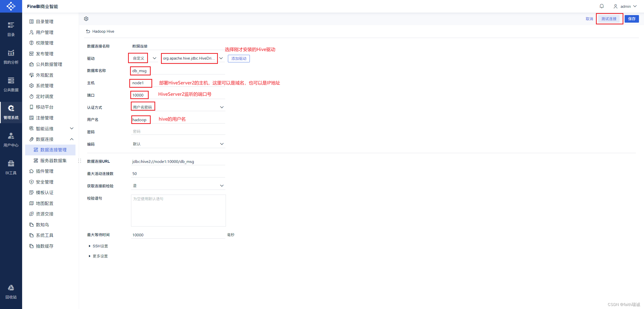Click the 添加驱动 button
Screen dimensions: 644x309
(238, 59)
